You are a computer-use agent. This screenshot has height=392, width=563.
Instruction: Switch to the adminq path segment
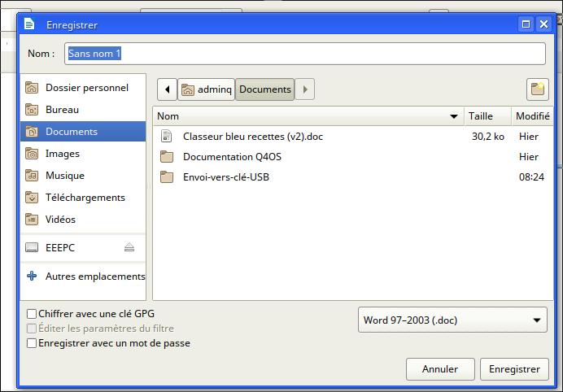tap(207, 89)
